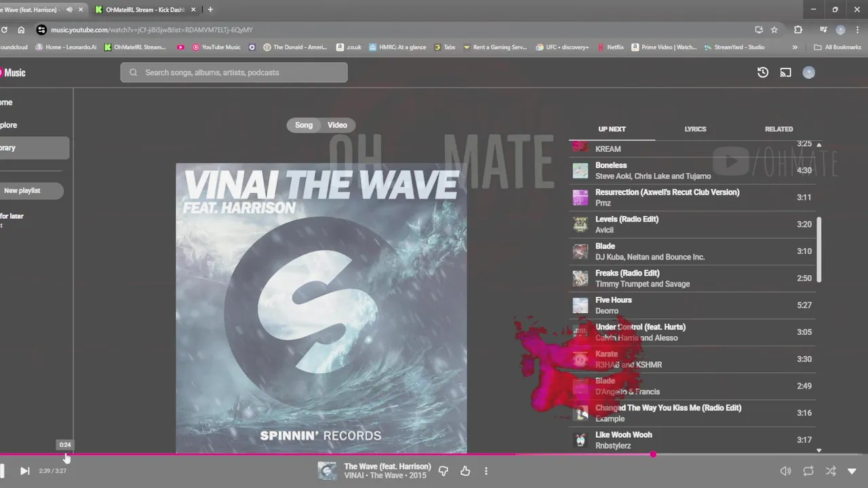Like The Wave with thumbs up
This screenshot has width=868, height=488.
point(465,470)
